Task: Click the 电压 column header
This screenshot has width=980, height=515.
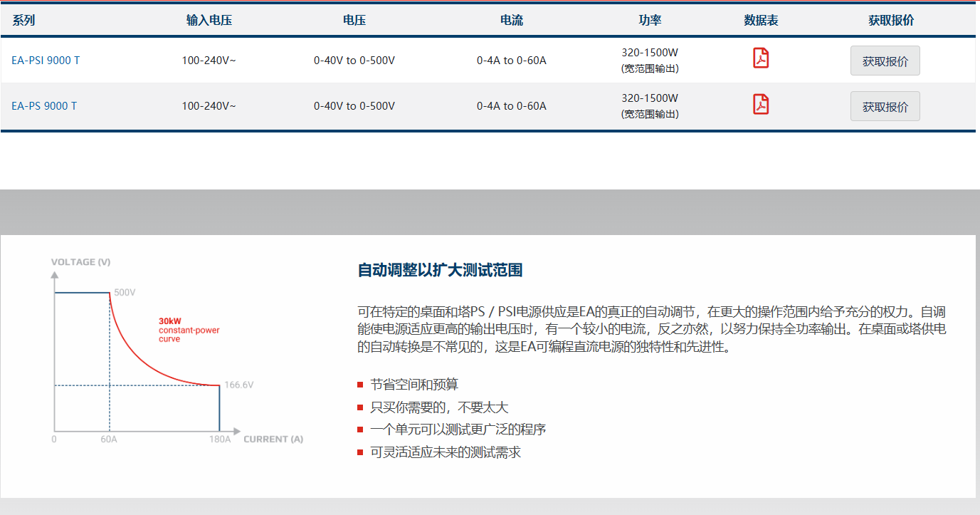Action: click(x=354, y=21)
